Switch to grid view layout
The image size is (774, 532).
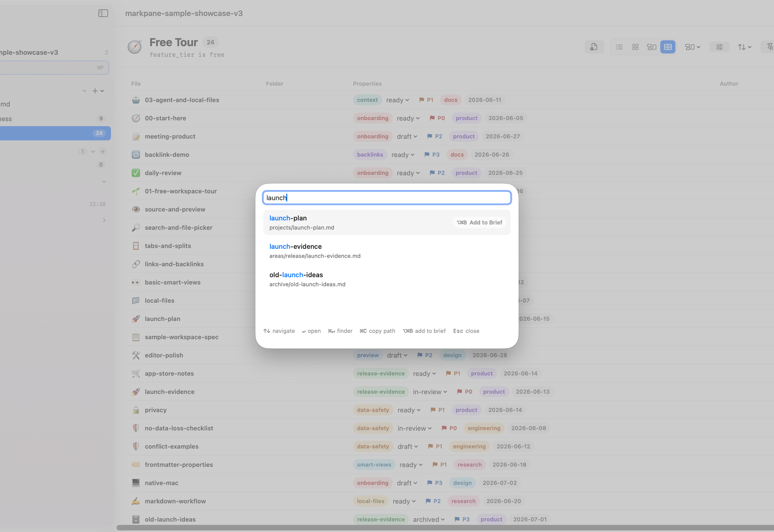coord(635,47)
